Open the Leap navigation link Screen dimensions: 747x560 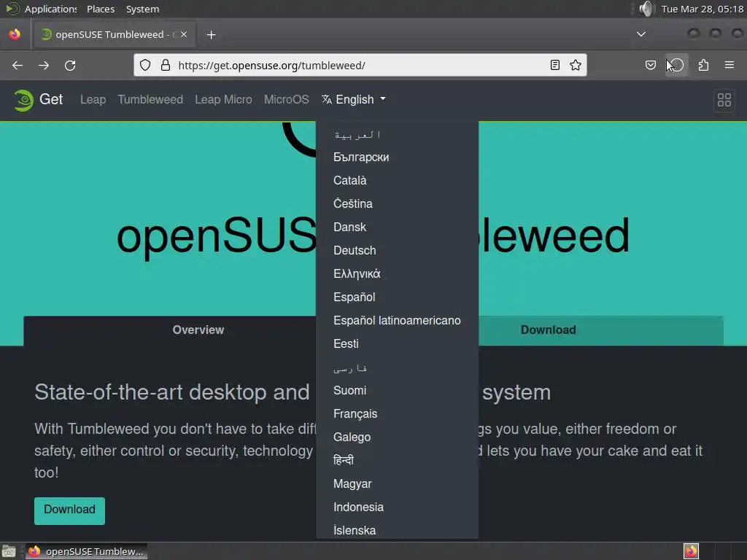coord(93,99)
